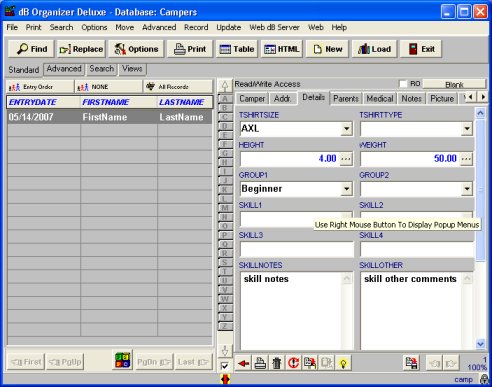Open the GROUP1 Beginner dropdown
This screenshot has width=492, height=387.
(346, 189)
